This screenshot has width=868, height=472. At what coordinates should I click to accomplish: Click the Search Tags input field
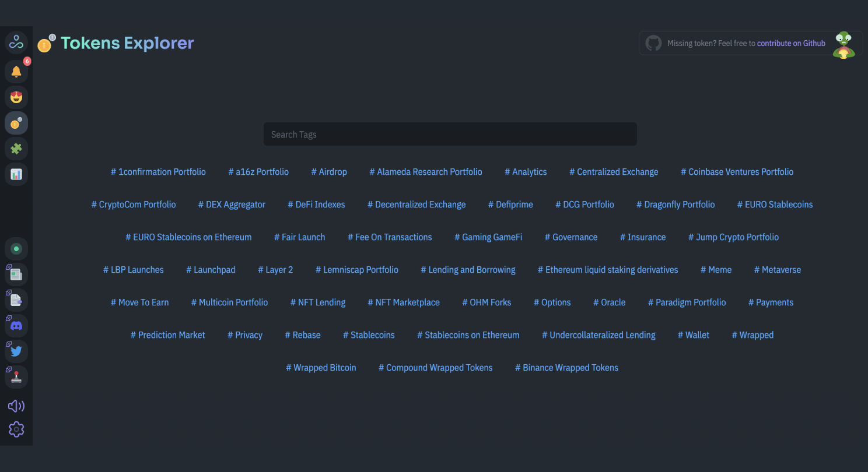pyautogui.click(x=450, y=135)
